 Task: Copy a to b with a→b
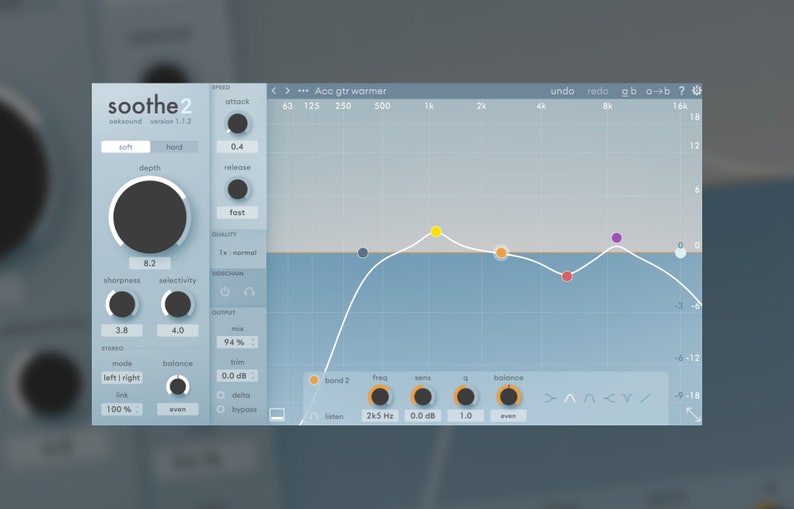[658, 91]
